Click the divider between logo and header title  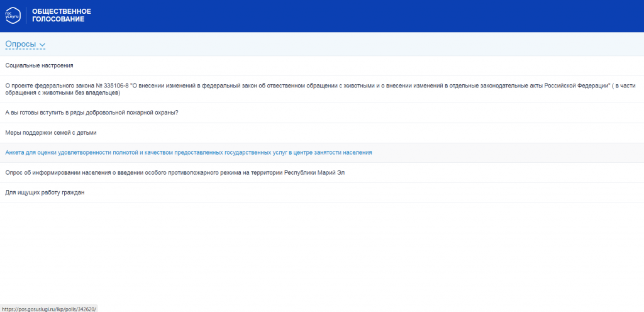(26, 15)
